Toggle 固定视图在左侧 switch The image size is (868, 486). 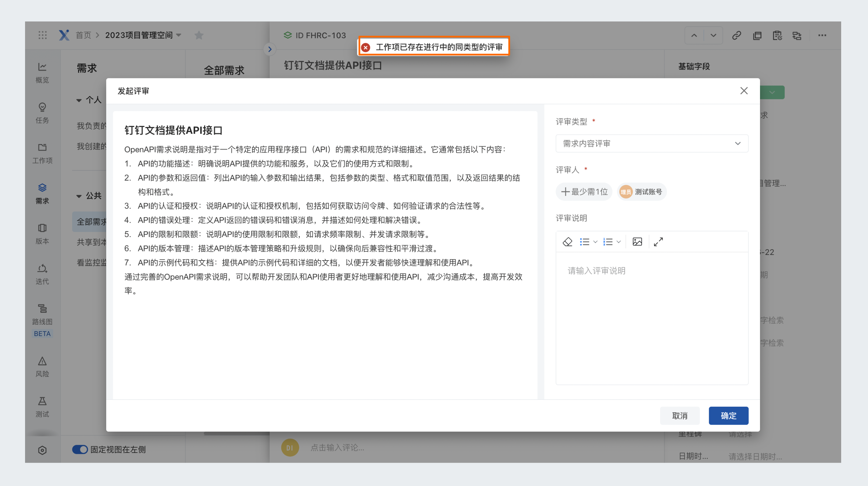pos(80,449)
